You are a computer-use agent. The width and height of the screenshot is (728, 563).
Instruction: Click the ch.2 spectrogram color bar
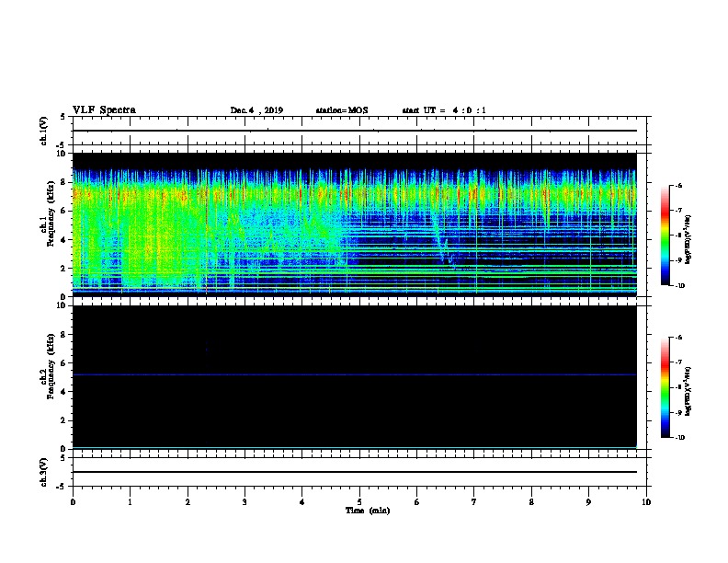[665, 387]
